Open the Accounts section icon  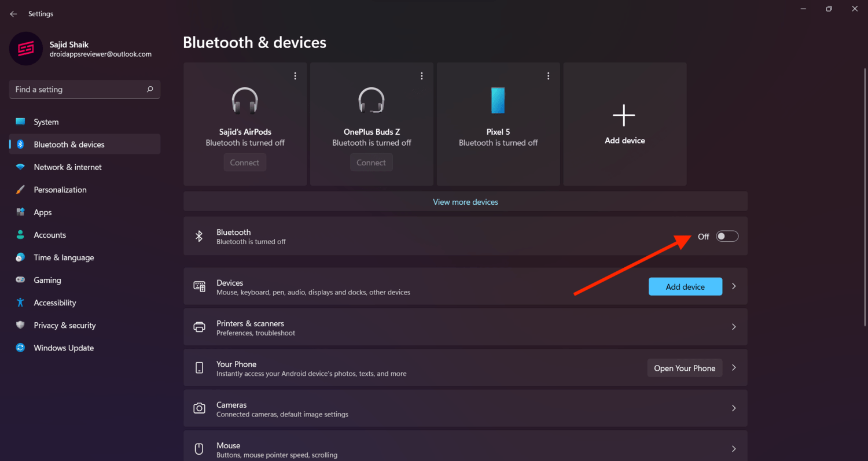[x=21, y=235]
